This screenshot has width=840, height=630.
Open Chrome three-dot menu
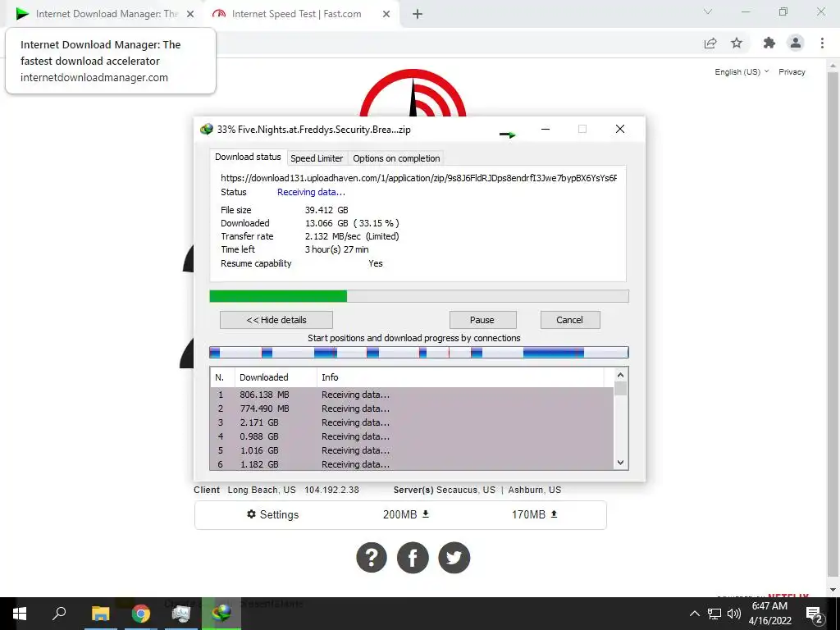[x=822, y=43]
